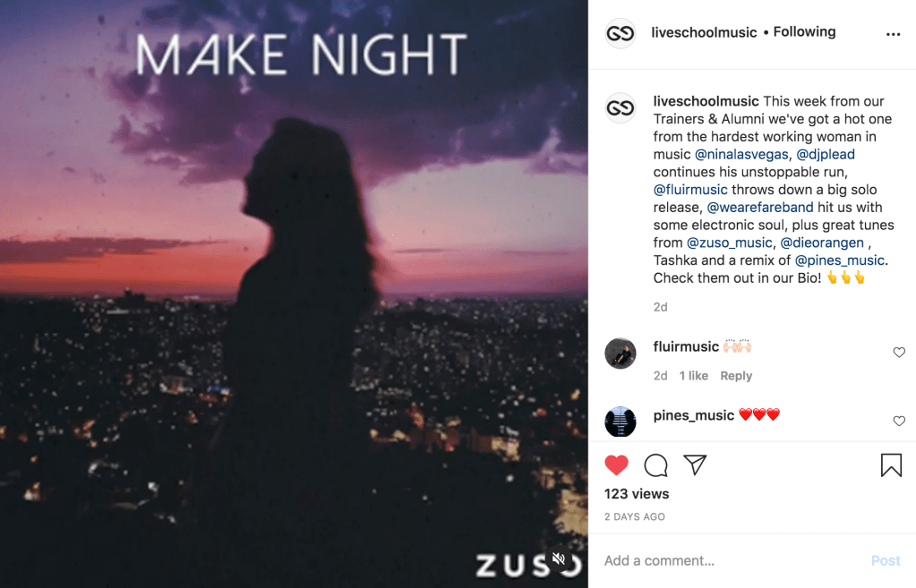
Task: Save post with bookmark icon
Action: [x=891, y=465]
